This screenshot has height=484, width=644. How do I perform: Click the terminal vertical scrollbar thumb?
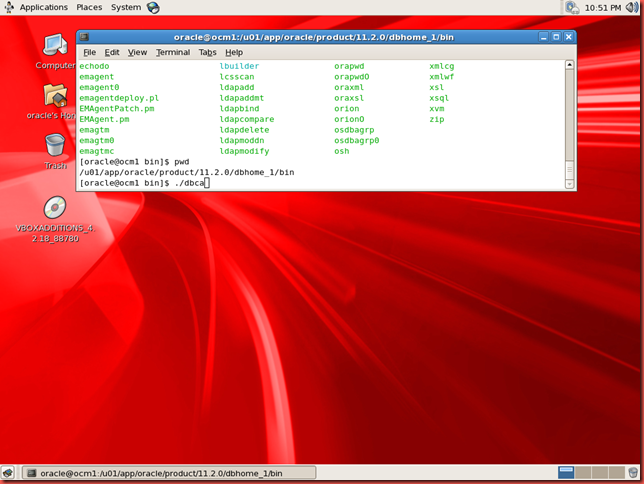(569, 169)
